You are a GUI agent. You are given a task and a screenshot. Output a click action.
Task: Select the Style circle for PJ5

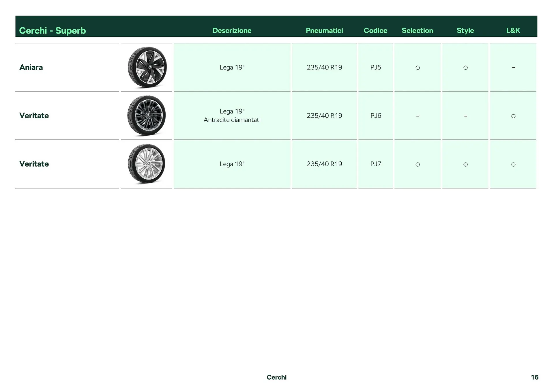pos(465,68)
